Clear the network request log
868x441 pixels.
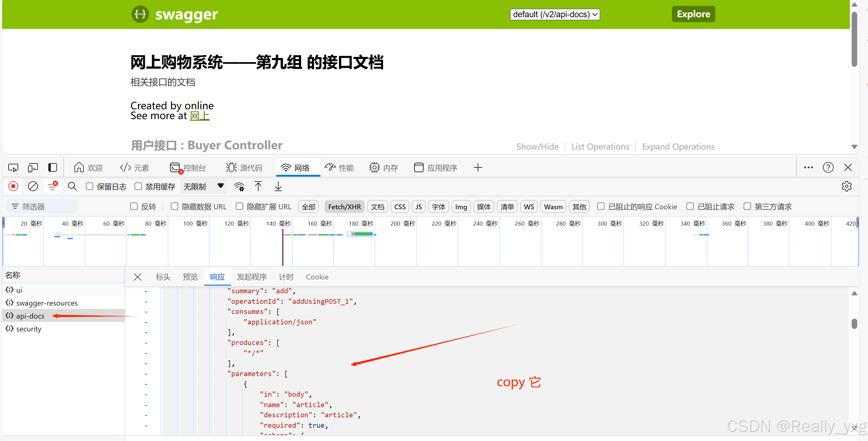click(33, 186)
